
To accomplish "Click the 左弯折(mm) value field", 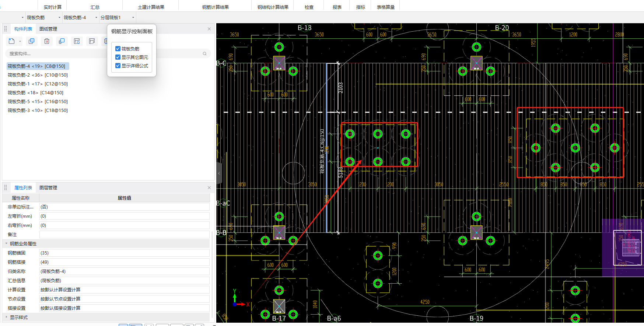I will [125, 216].
